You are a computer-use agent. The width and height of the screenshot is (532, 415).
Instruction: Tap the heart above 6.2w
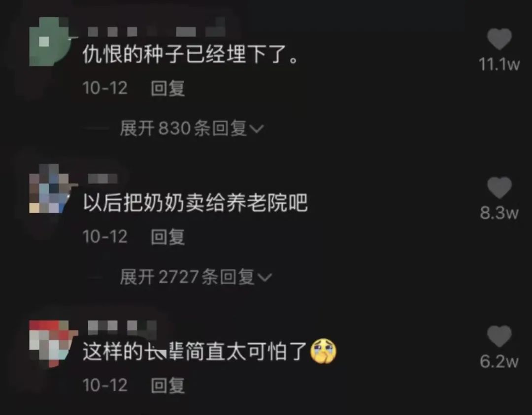pos(499,336)
